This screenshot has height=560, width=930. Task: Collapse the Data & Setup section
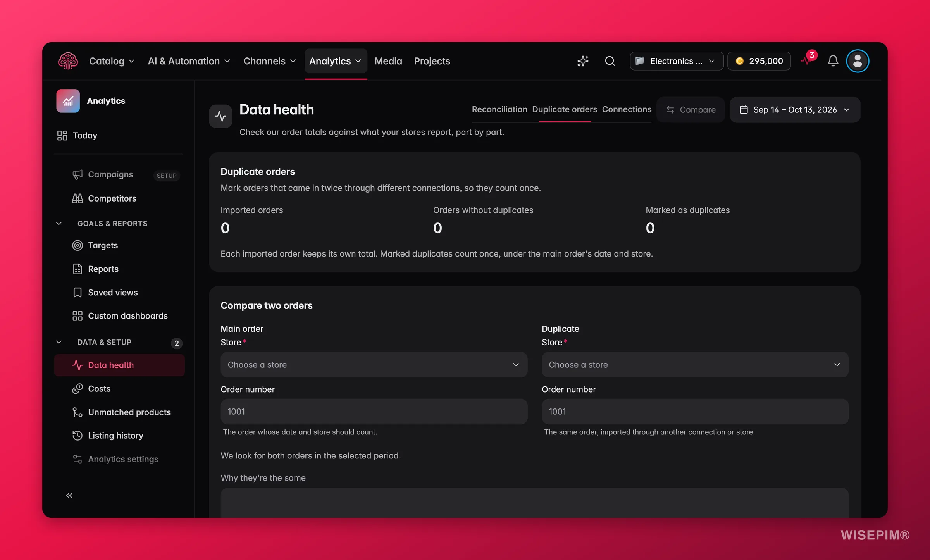pos(59,342)
